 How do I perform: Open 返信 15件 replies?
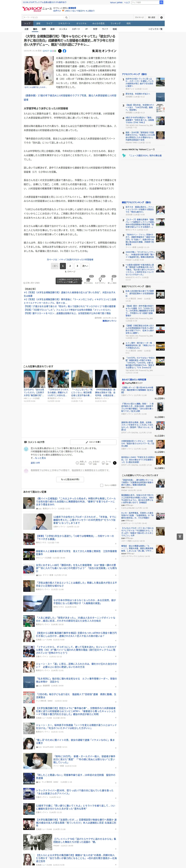click(35, 463)
